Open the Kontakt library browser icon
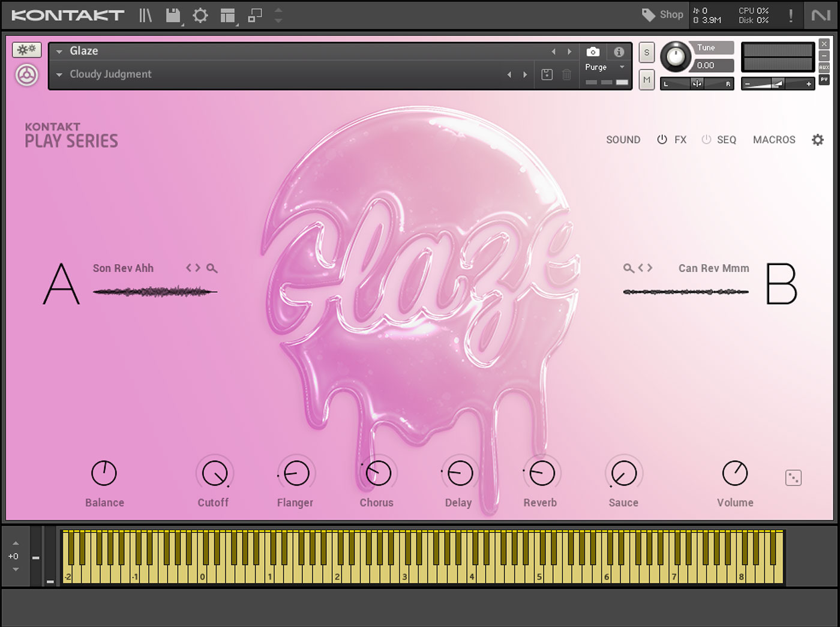 point(146,15)
